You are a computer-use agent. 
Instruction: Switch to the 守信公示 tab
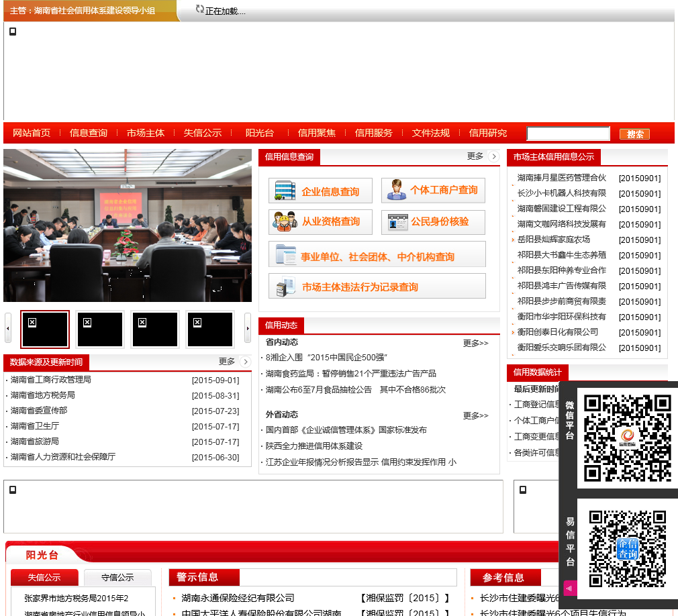[x=117, y=578]
